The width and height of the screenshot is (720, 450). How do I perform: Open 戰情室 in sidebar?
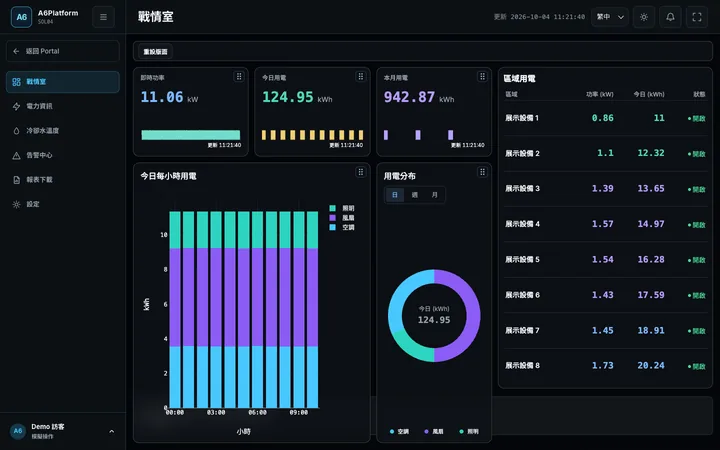63,82
